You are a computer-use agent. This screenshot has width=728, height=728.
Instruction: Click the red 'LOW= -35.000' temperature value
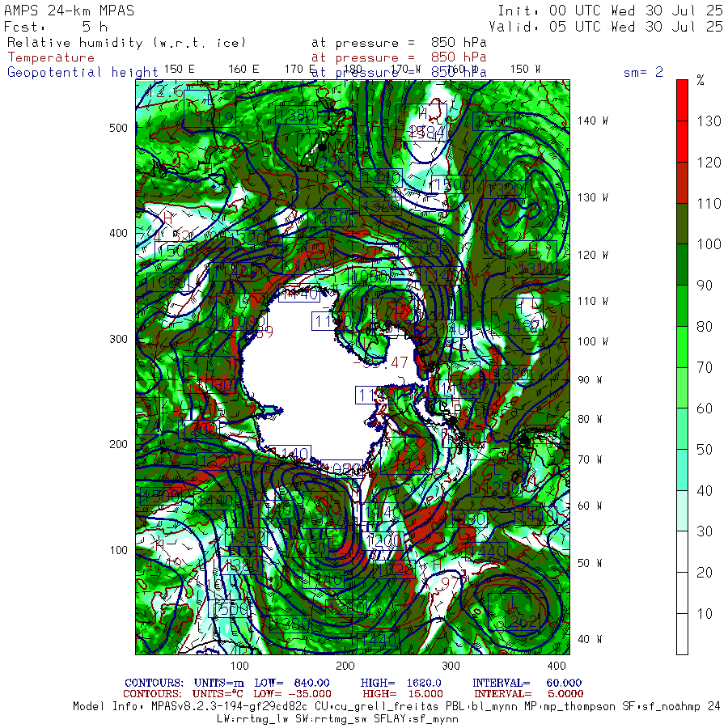coord(293,694)
